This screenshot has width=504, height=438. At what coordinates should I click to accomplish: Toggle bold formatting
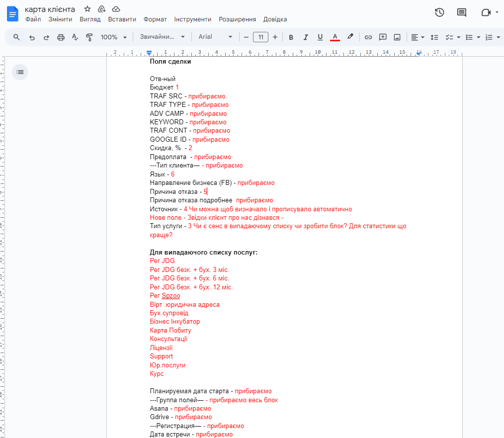291,37
